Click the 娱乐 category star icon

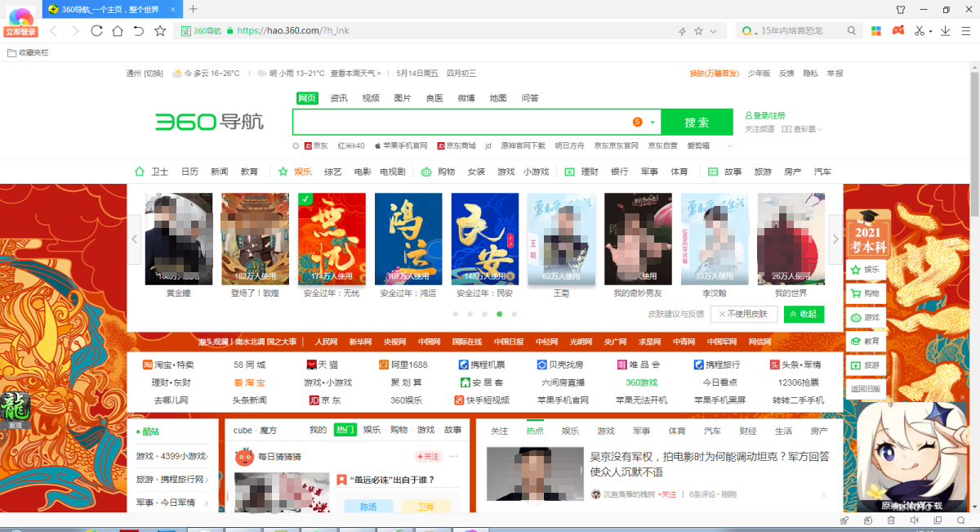tap(283, 172)
